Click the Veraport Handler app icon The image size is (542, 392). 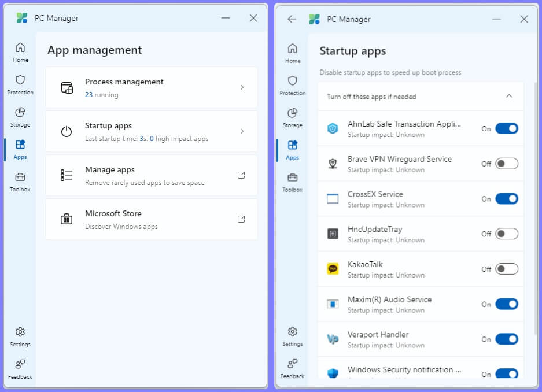click(x=333, y=339)
